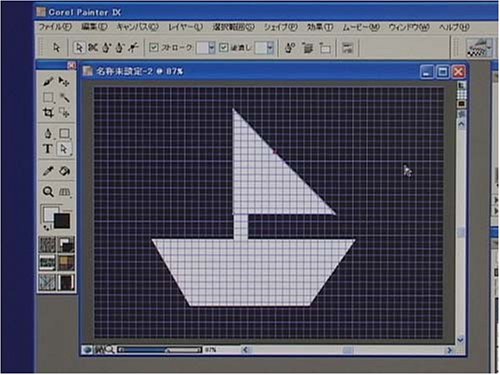Toggle the orange icon below the grid icon
500x375 pixels.
point(461,104)
